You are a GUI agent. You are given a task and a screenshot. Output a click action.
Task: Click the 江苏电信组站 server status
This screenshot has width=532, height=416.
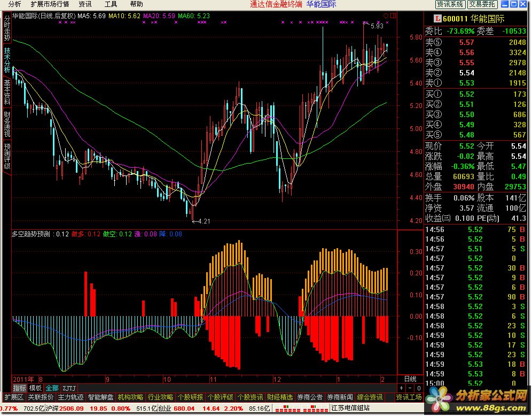(x=350, y=408)
